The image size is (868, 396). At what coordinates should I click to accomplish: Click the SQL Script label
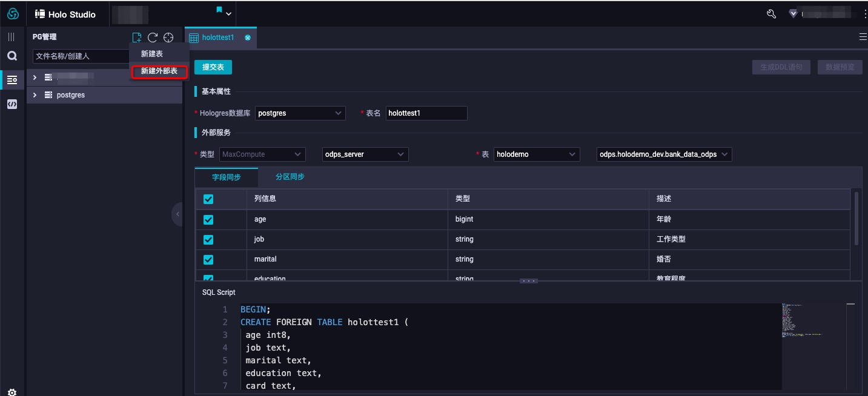click(219, 292)
